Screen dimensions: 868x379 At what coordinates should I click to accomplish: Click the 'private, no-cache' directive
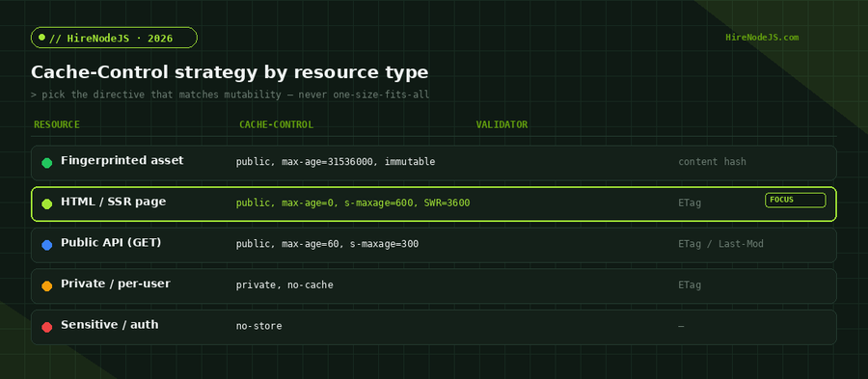click(x=285, y=284)
